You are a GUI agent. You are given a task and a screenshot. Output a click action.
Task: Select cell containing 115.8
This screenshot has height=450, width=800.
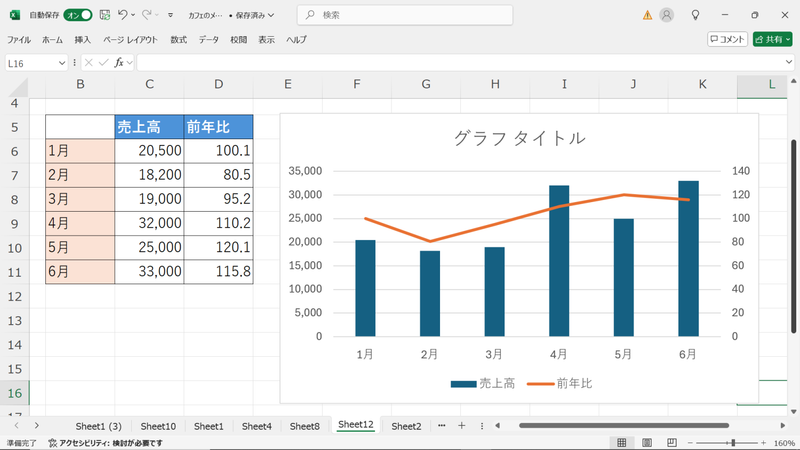tap(218, 271)
